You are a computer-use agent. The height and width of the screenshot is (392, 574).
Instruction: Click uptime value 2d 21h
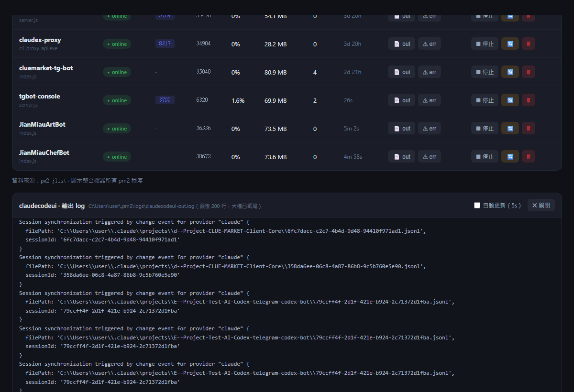click(x=353, y=72)
